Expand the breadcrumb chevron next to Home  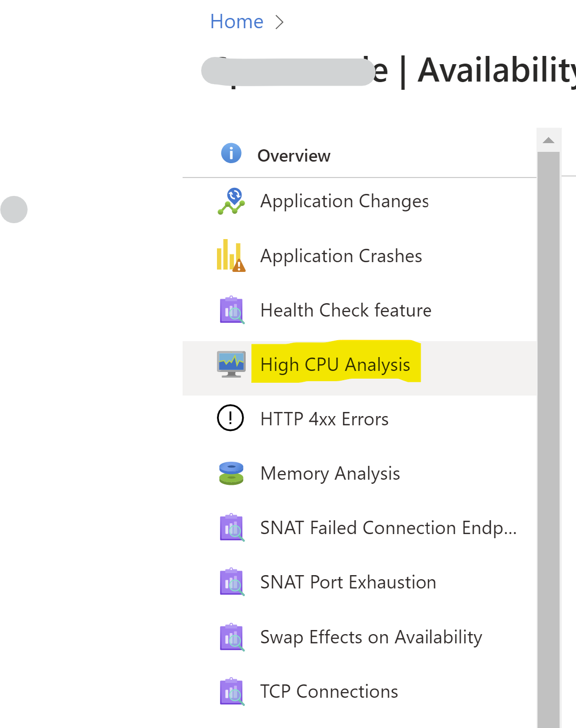pos(280,22)
